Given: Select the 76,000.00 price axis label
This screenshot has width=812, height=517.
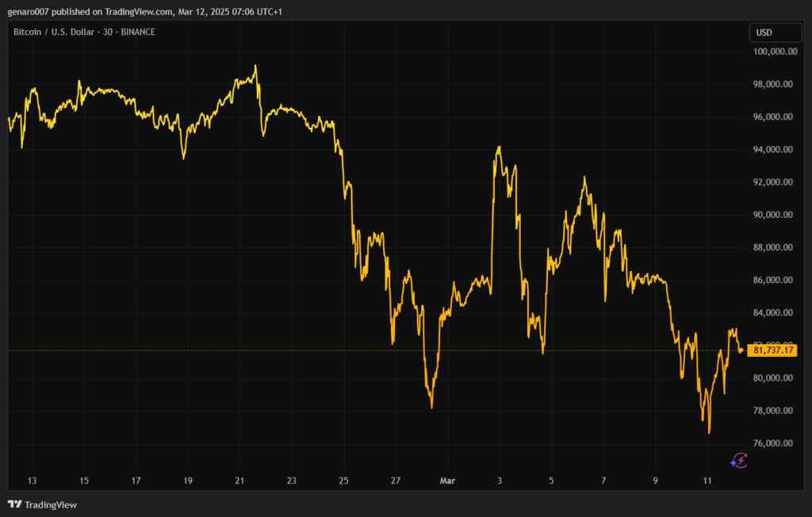Looking at the screenshot, I should 774,443.
